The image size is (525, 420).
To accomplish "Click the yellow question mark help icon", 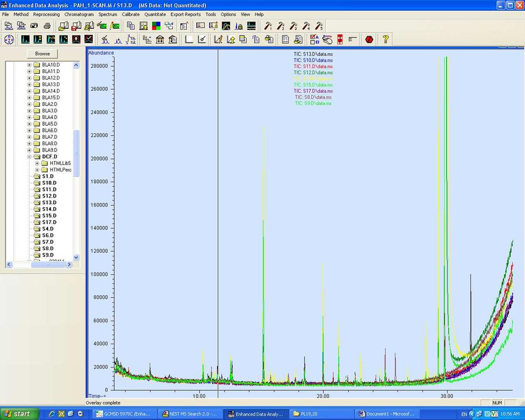I will click(386, 39).
